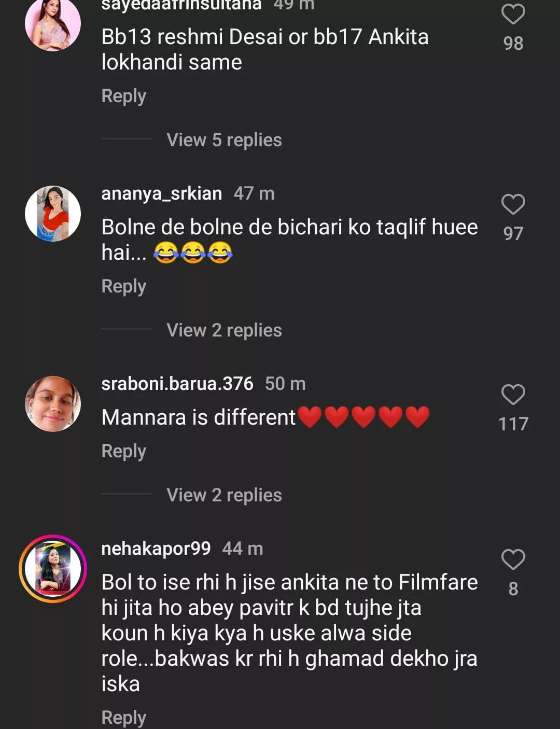Open ananya_srkian's profile avatar

(x=53, y=214)
